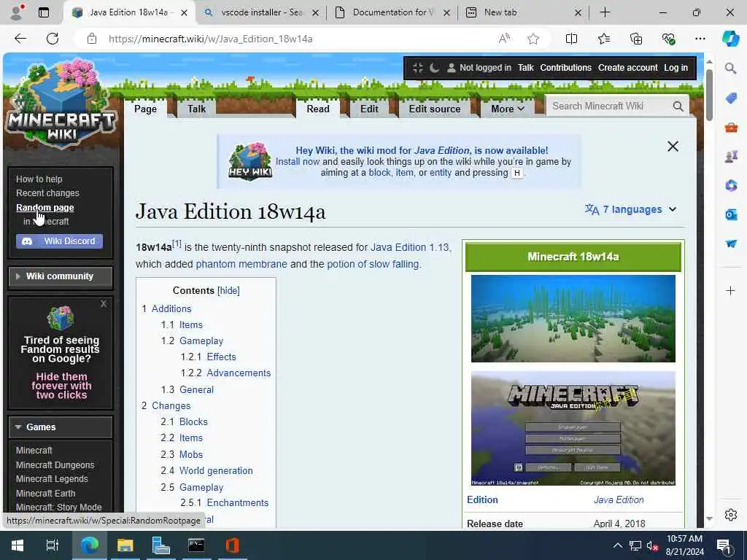Jump to 1.2.2 Advancements section
Viewport: 747px width, 560px height.
[x=239, y=373]
